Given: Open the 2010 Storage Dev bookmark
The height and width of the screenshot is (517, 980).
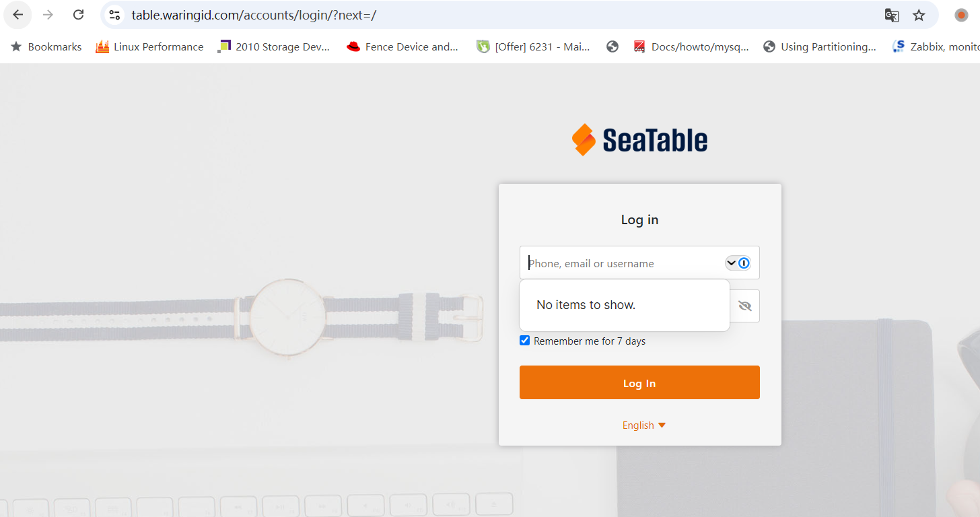Looking at the screenshot, I should (x=274, y=46).
